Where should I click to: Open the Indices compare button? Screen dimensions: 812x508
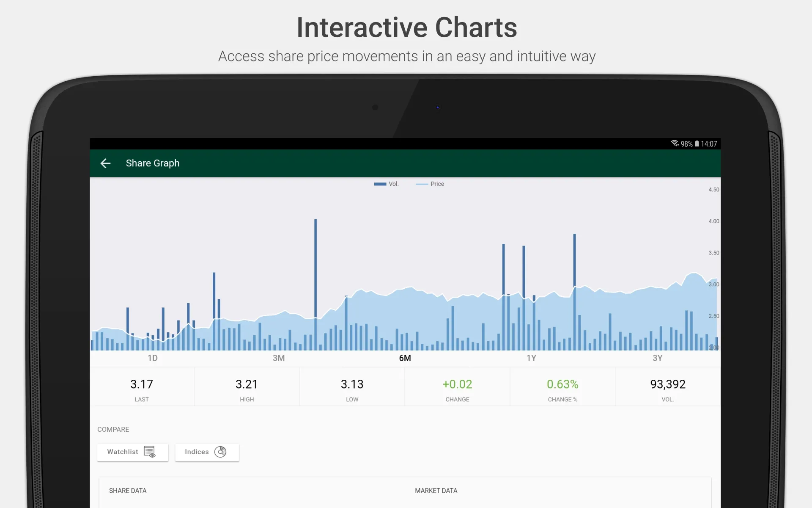(x=207, y=452)
